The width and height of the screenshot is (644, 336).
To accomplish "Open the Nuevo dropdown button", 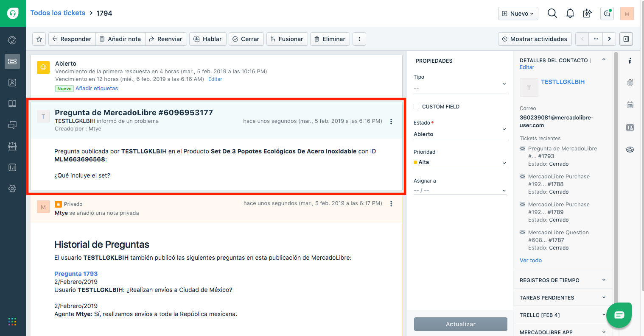I will point(518,14).
